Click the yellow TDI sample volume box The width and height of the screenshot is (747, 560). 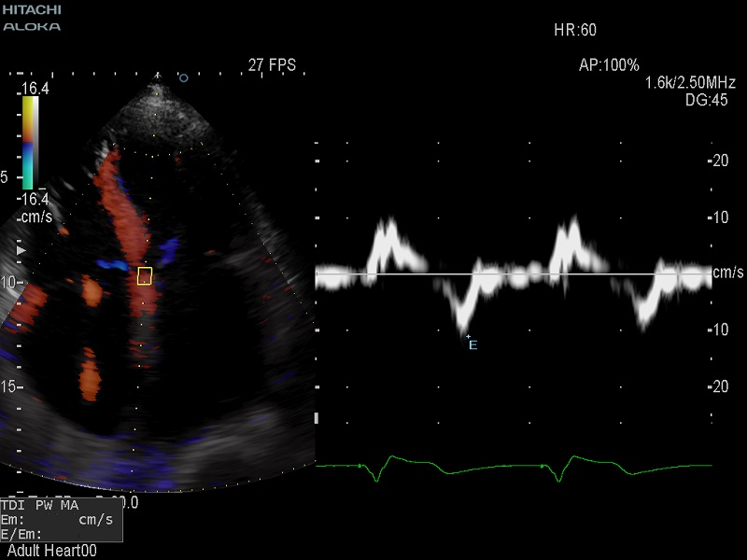point(145,275)
